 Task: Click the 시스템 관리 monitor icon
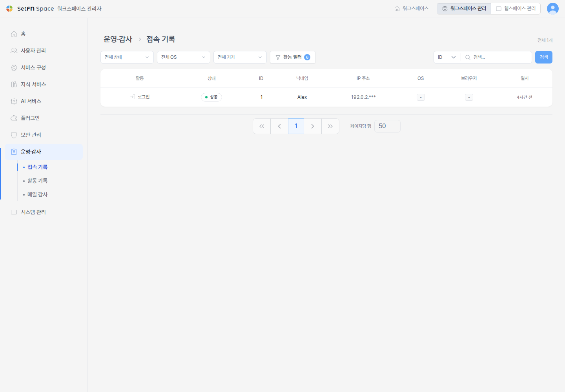tap(14, 212)
